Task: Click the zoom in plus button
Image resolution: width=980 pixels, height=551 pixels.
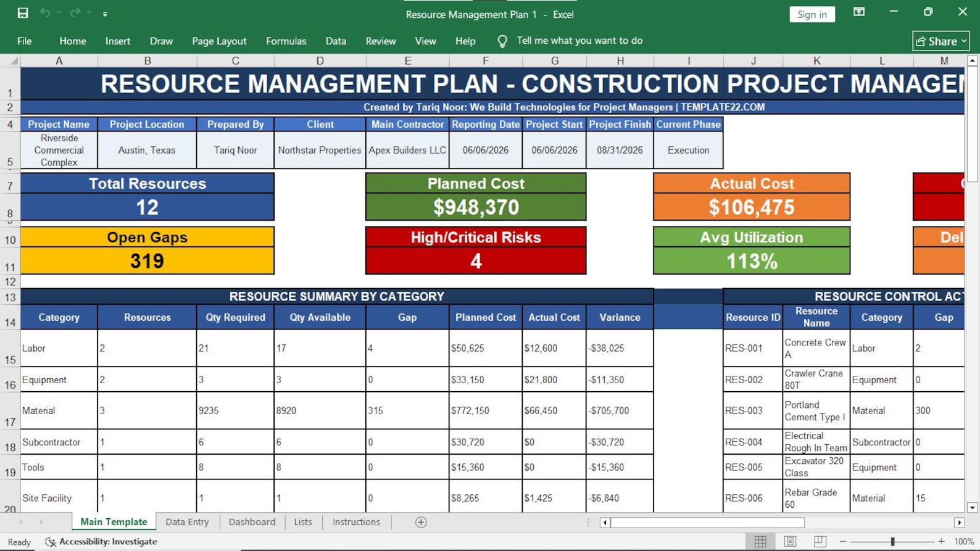Action: (941, 542)
